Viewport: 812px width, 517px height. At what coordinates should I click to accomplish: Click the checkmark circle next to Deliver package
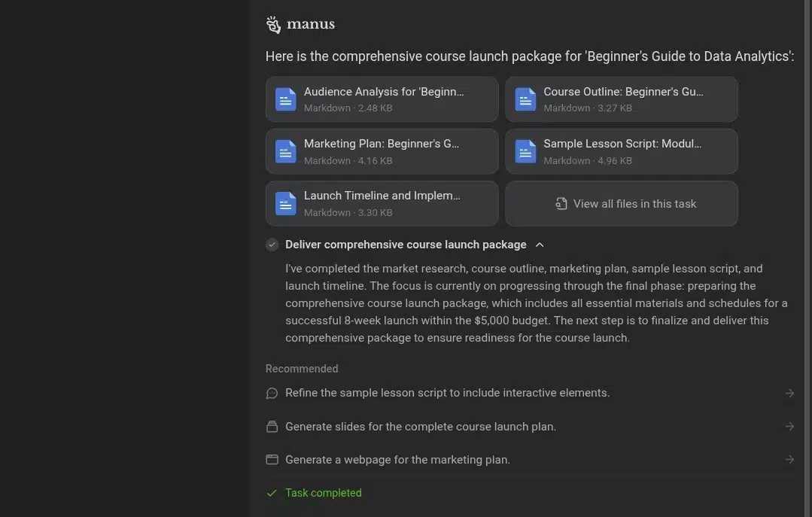pyautogui.click(x=272, y=245)
